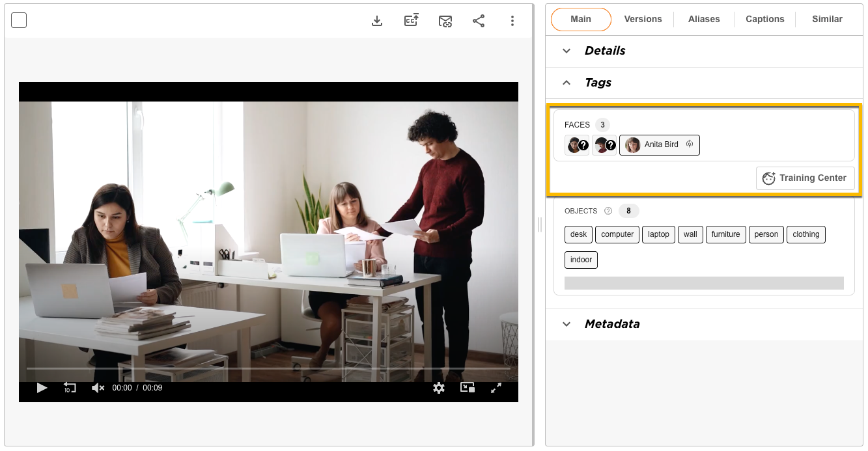Open the Aliases tab
868x451 pixels.
click(704, 20)
